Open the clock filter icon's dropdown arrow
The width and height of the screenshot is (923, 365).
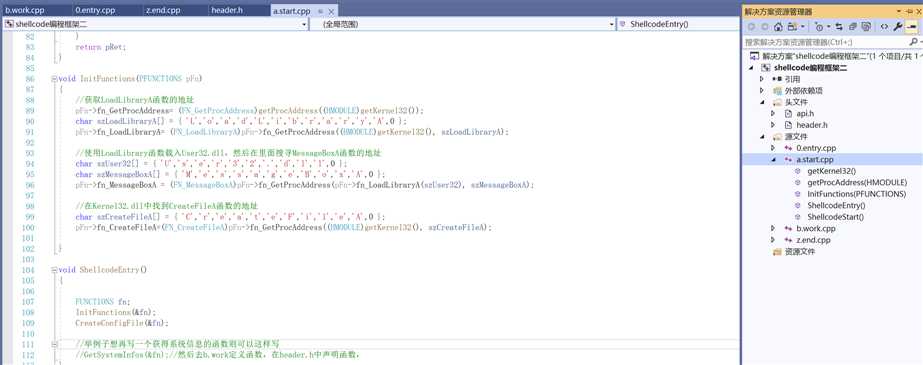click(829, 27)
